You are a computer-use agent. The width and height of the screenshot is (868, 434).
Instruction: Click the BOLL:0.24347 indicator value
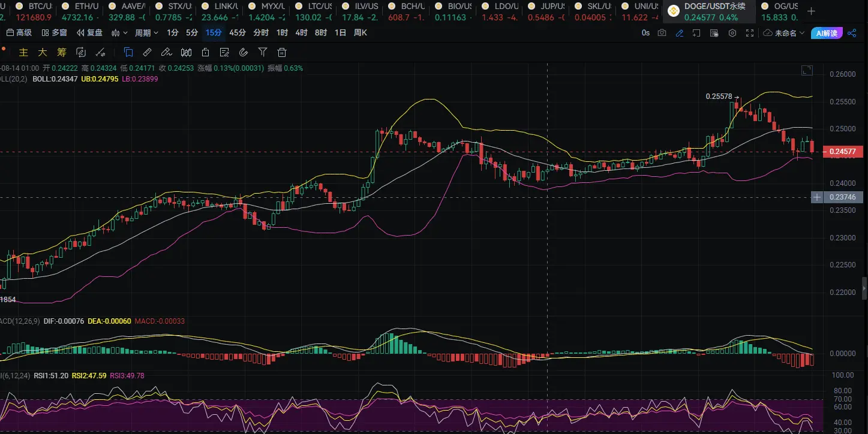pyautogui.click(x=55, y=79)
